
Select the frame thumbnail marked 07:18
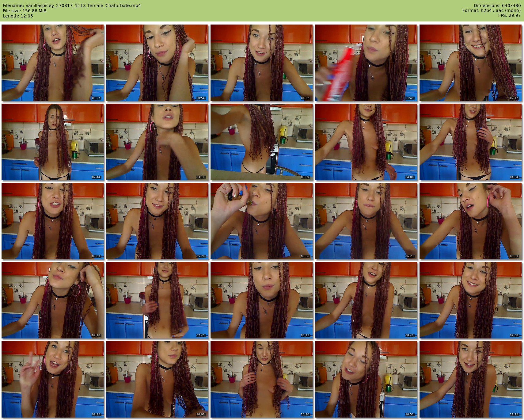point(53,300)
